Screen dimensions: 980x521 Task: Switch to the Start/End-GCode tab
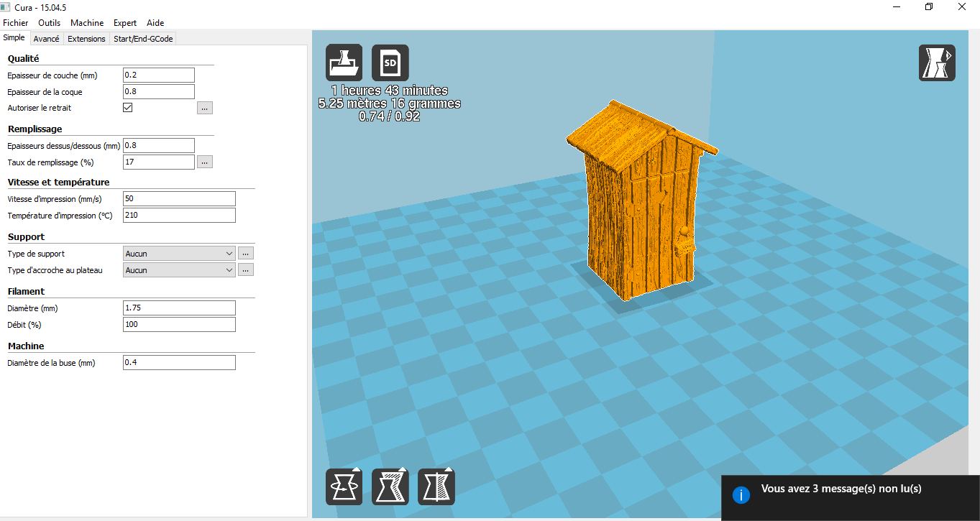point(142,39)
